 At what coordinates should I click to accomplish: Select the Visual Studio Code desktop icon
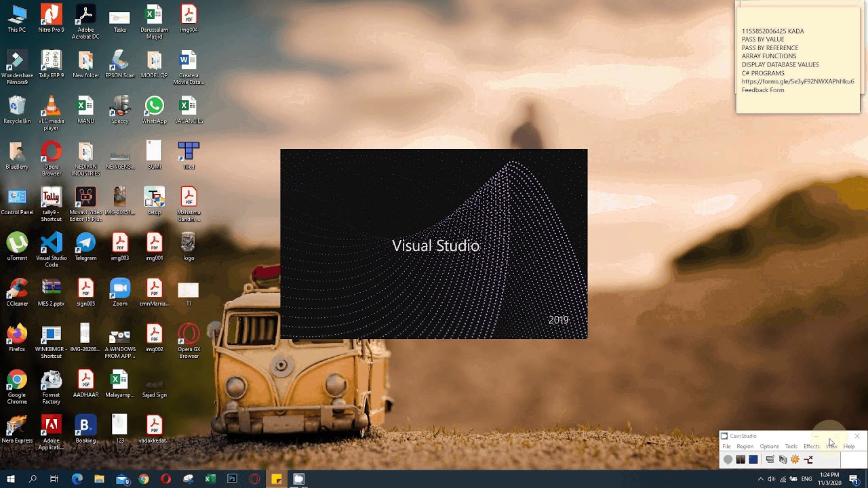52,250
